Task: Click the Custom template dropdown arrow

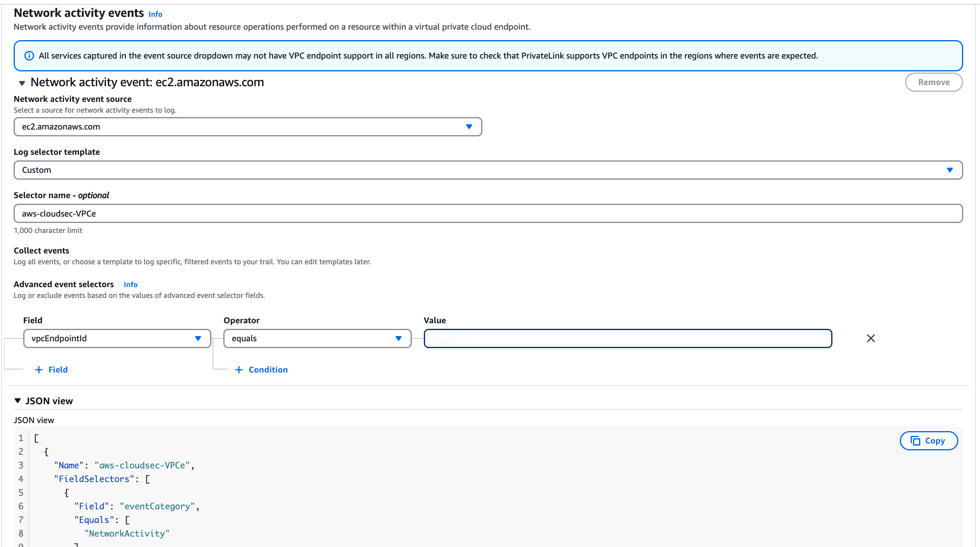Action: coord(950,170)
